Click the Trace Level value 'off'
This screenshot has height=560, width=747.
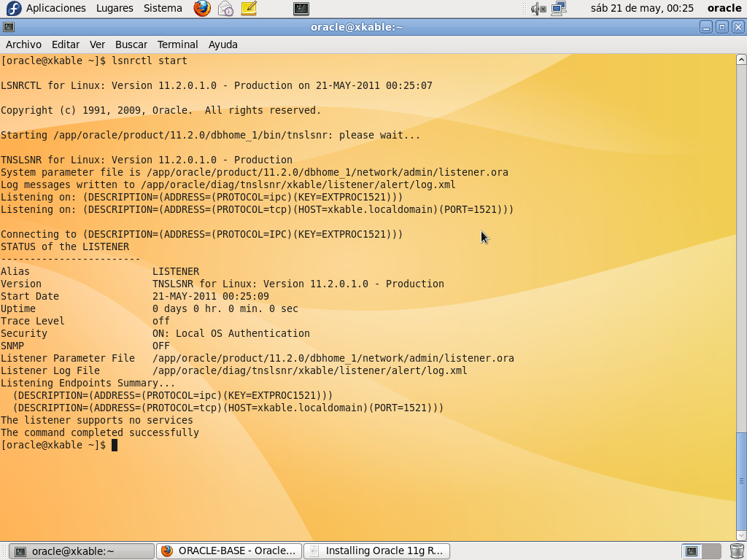[161, 321]
